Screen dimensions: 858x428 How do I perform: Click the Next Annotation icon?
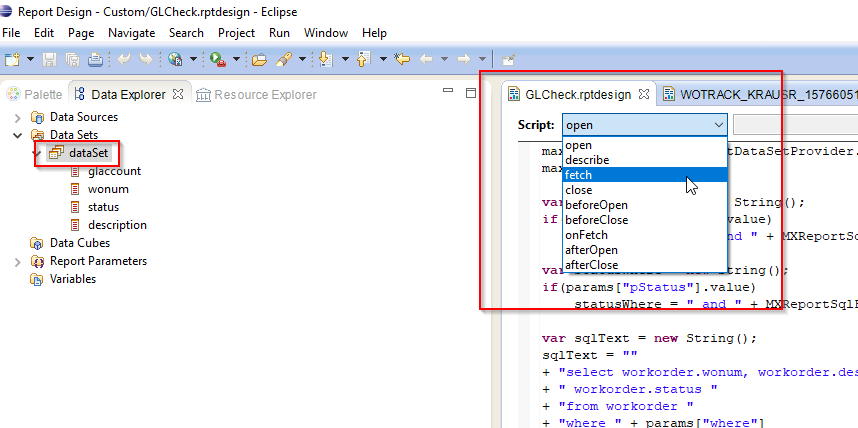click(x=326, y=59)
